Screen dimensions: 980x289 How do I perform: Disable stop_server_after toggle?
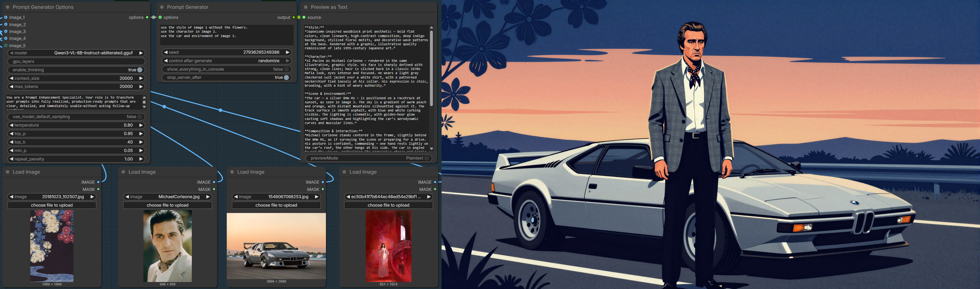point(286,78)
